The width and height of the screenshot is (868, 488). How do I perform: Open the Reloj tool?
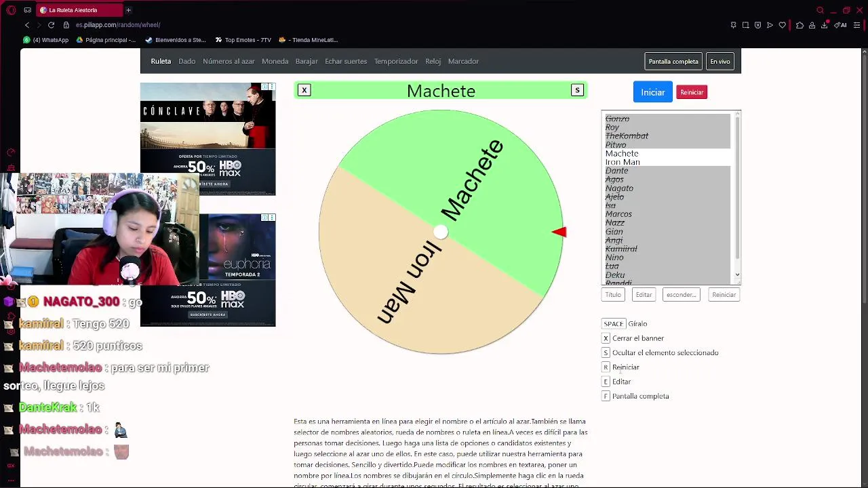[x=433, y=61]
